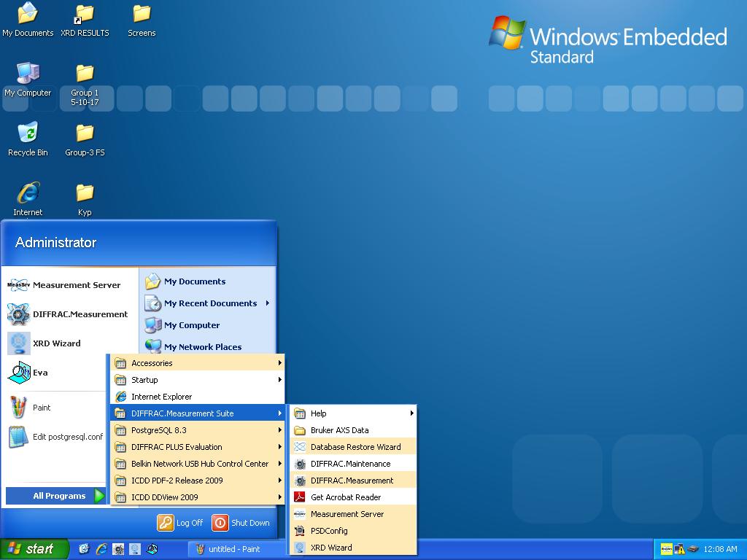The width and height of the screenshot is (747, 560).
Task: Open the XRD RESULTS desktop folder
Action: tap(85, 20)
